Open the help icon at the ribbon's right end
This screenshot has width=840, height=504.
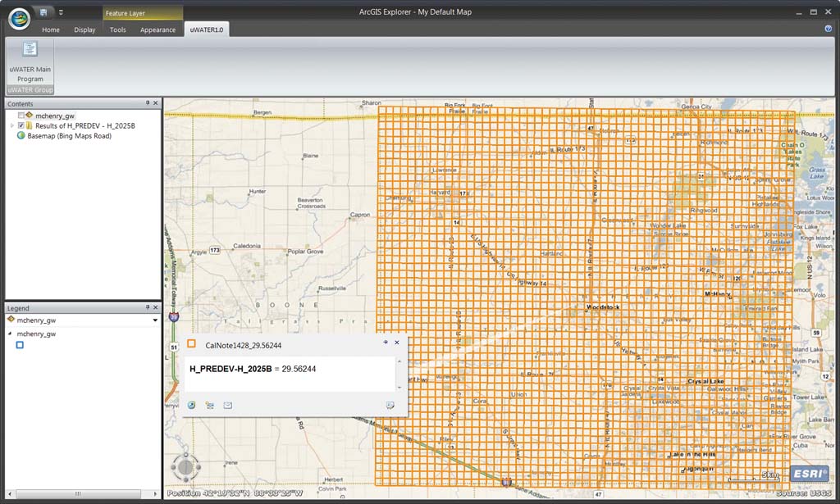[x=829, y=29]
